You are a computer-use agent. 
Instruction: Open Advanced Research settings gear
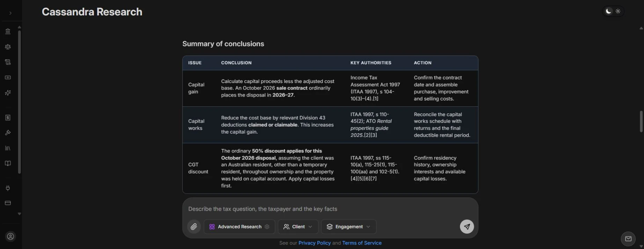tap(267, 227)
